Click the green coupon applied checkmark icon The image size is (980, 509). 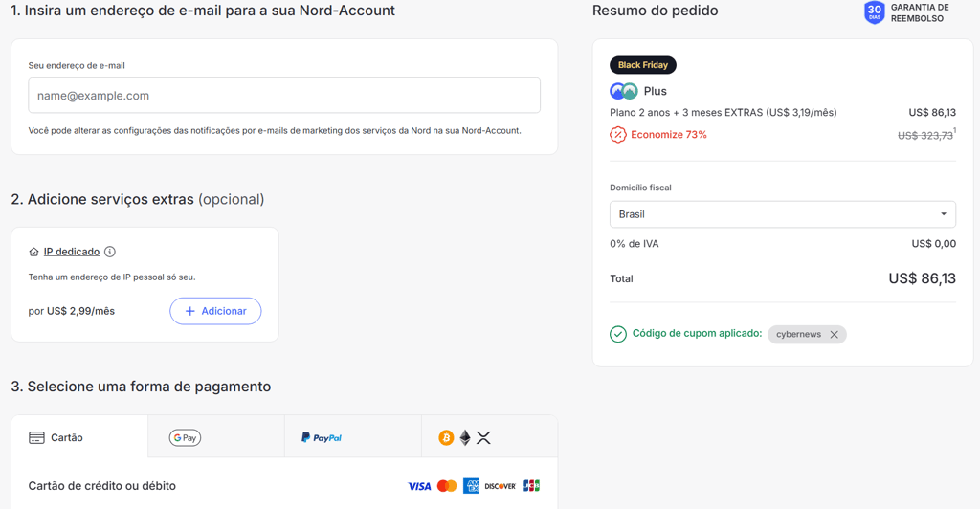618,334
